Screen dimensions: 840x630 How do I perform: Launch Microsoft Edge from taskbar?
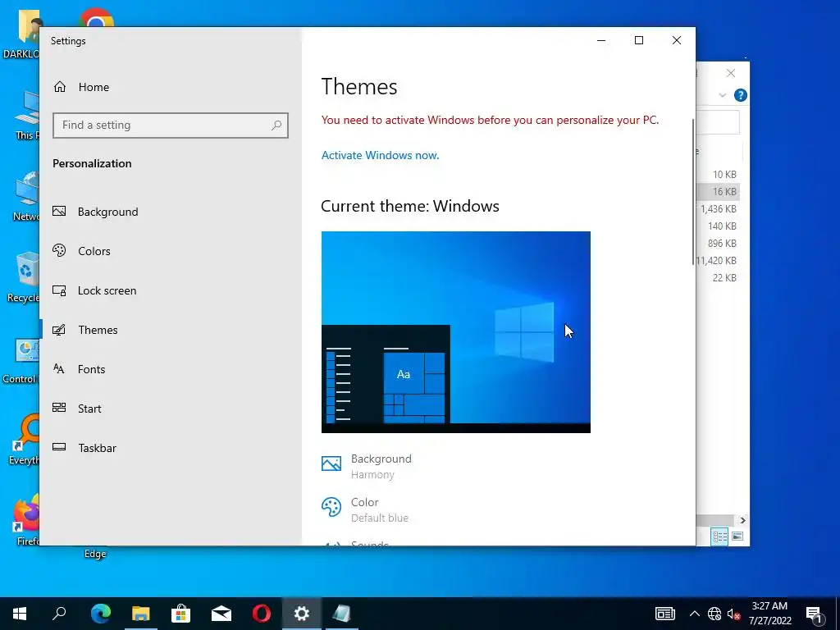100,614
